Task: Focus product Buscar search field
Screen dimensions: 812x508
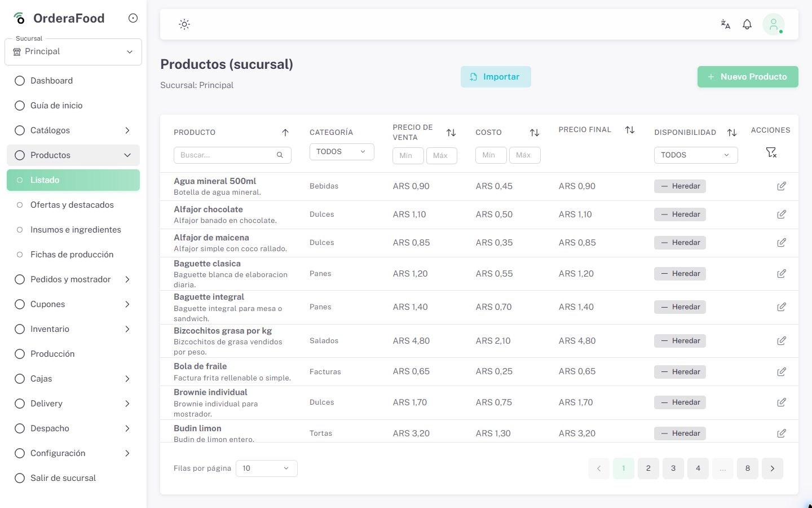Action: click(232, 155)
